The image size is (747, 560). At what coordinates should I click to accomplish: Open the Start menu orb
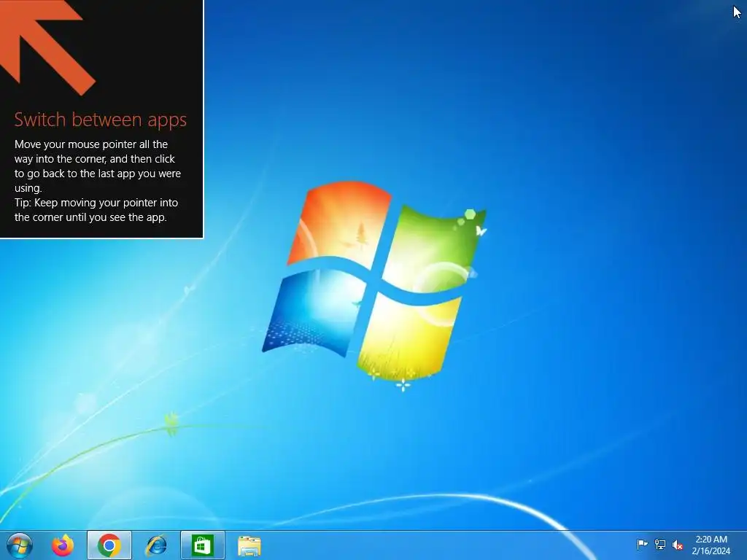20,545
